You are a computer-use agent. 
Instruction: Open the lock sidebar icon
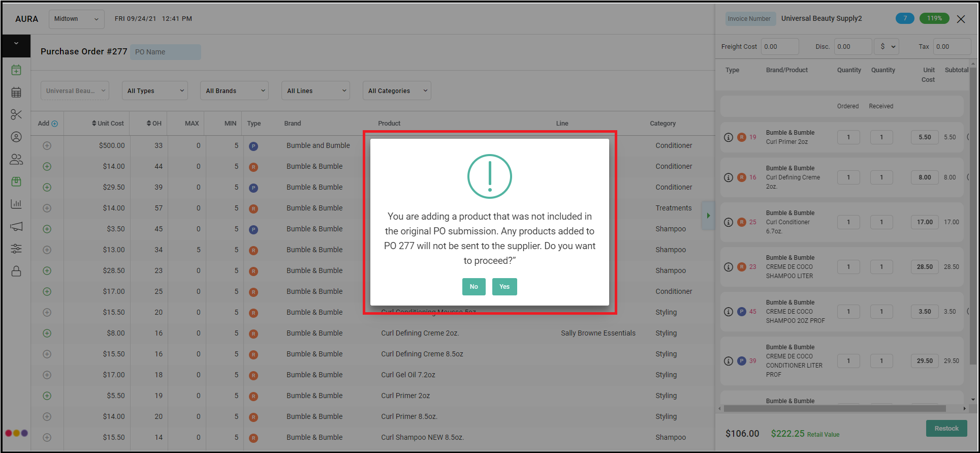tap(16, 271)
